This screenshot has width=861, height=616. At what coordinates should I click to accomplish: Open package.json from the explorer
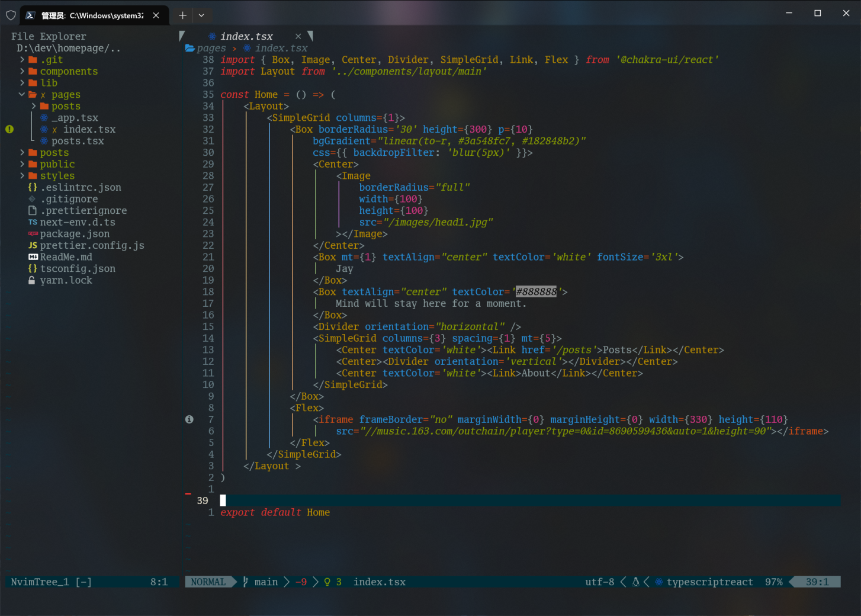[x=75, y=234]
